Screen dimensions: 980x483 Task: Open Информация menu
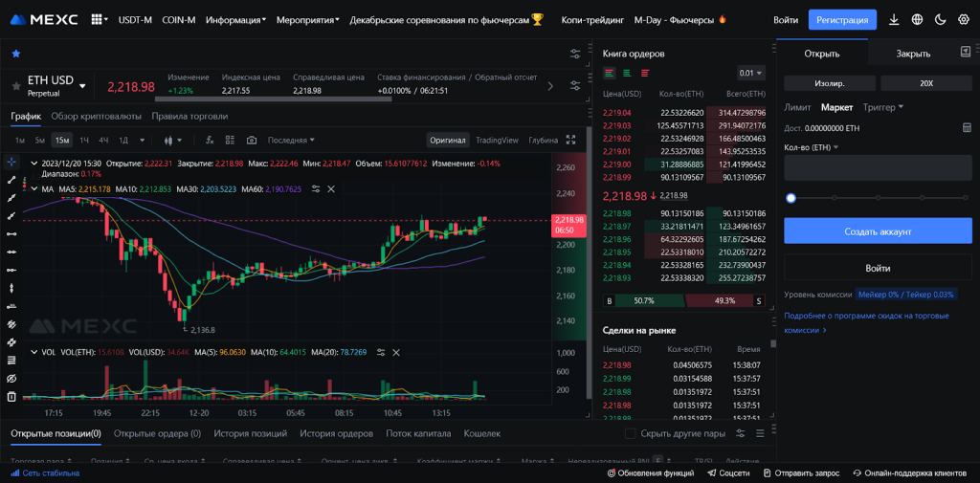pyautogui.click(x=235, y=20)
